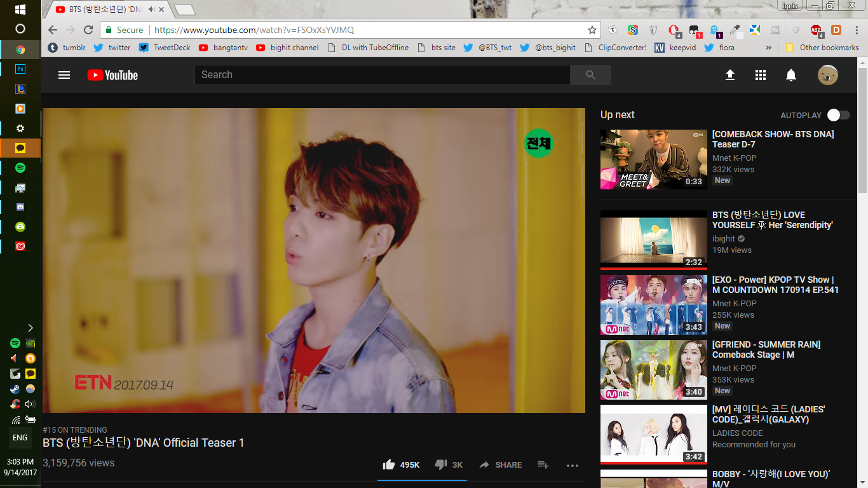Open BOBBY I LOVE YOU video title
868x488 pixels.
[x=771, y=479]
